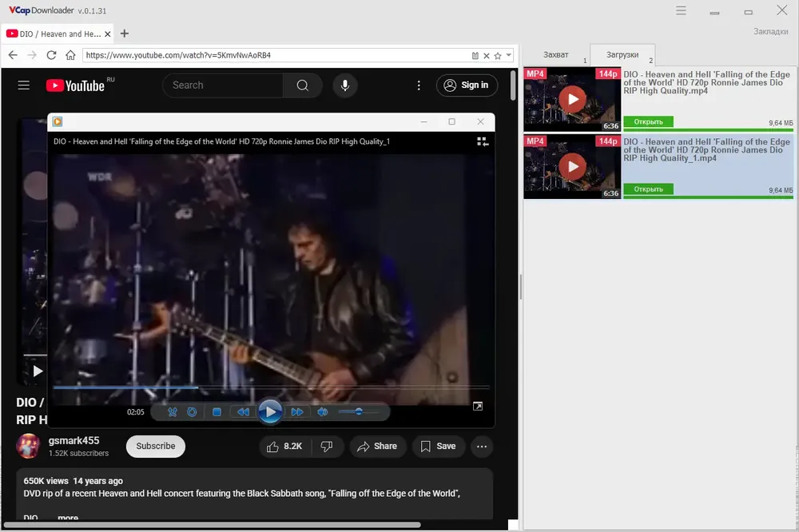
Task: Open the first downloaded file with Открыть
Action: tap(648, 121)
